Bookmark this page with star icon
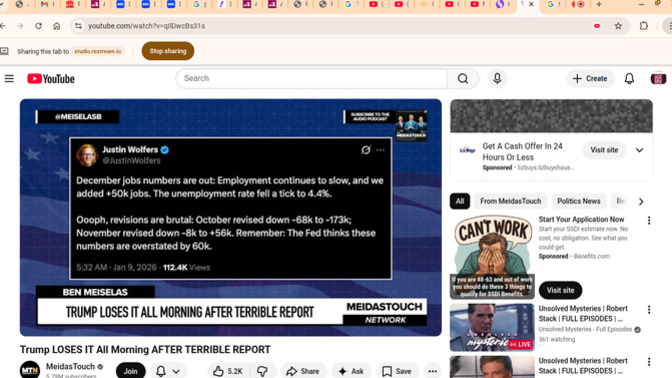Image resolution: width=672 pixels, height=378 pixels. point(618,26)
